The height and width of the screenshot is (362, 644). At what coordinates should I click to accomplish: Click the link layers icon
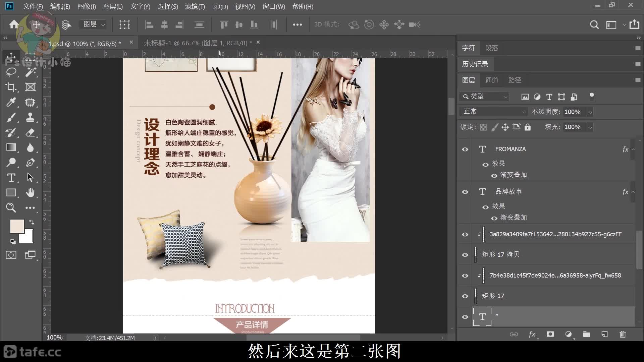coord(514,334)
